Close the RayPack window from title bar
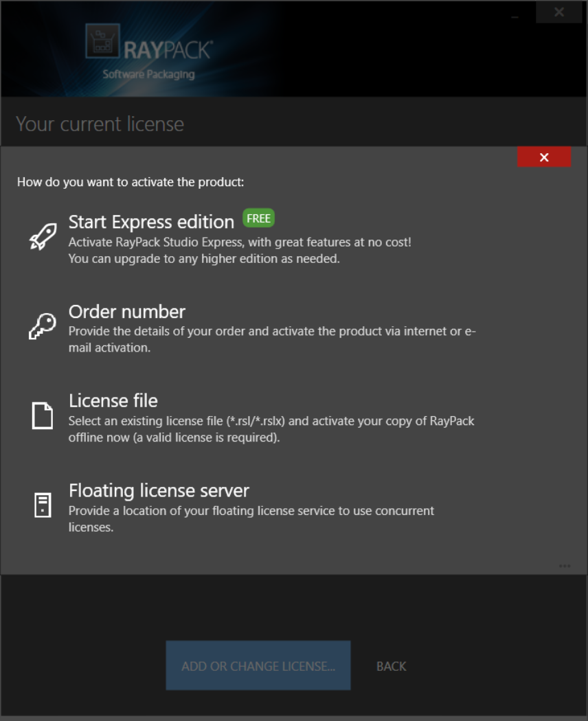Image resolution: width=588 pixels, height=721 pixels. tap(559, 12)
